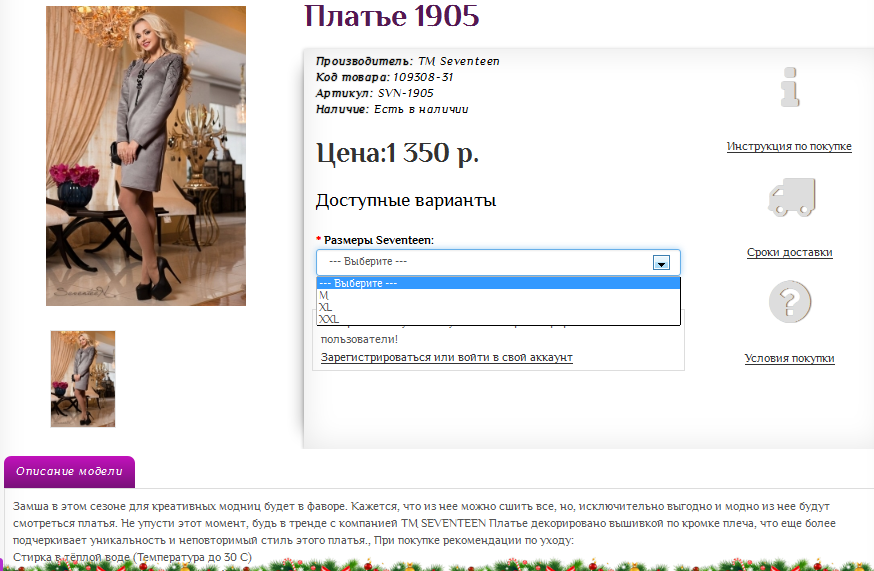
Task: Select size M in the dropdown list
Action: click(498, 295)
